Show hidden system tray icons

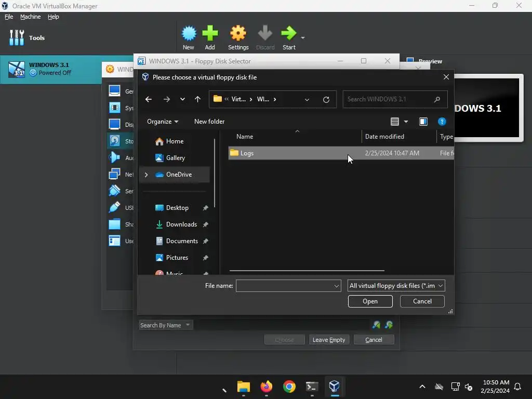[422, 387]
